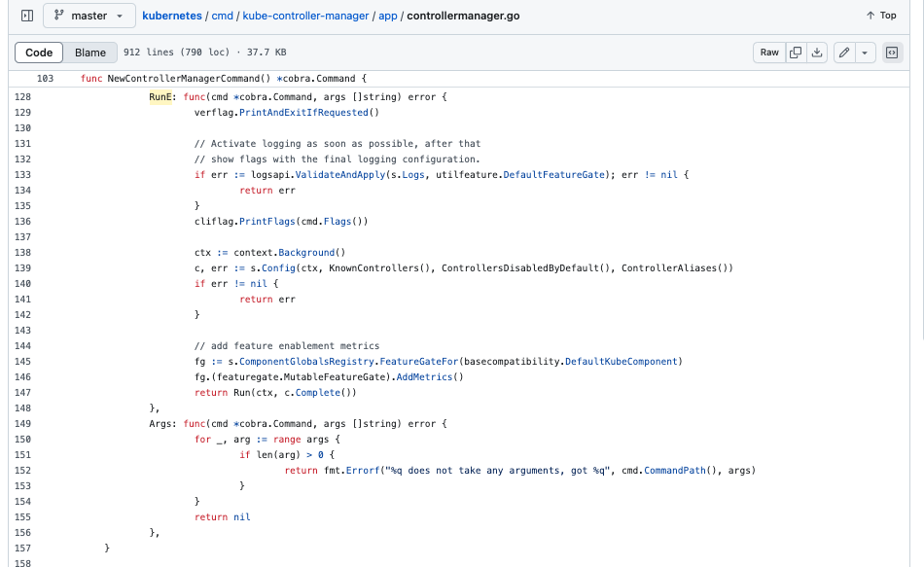
Task: Click the Args field on line 149
Action: click(x=160, y=424)
